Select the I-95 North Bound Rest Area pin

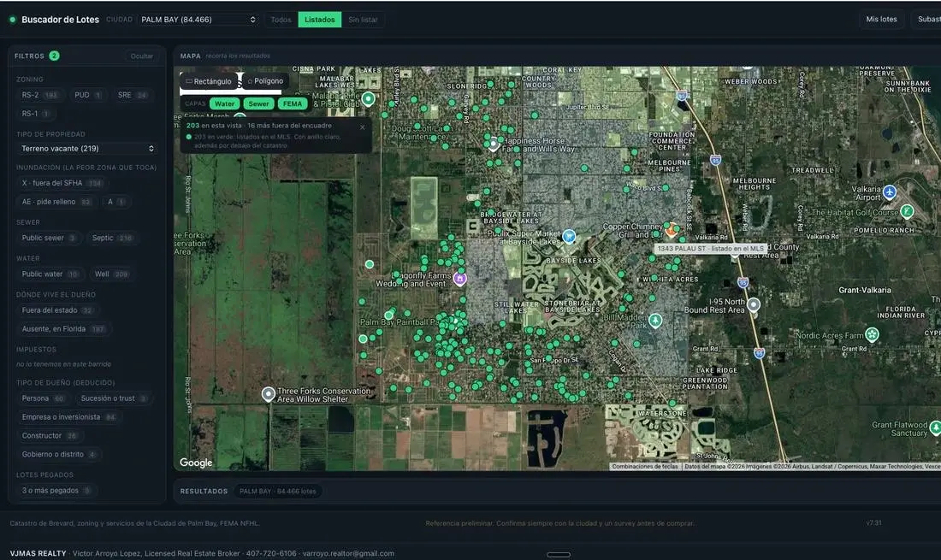coord(753,304)
